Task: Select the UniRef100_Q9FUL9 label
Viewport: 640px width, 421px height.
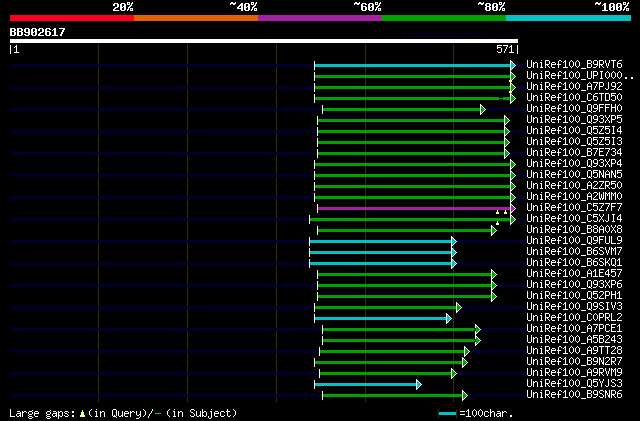Action: pos(574,241)
